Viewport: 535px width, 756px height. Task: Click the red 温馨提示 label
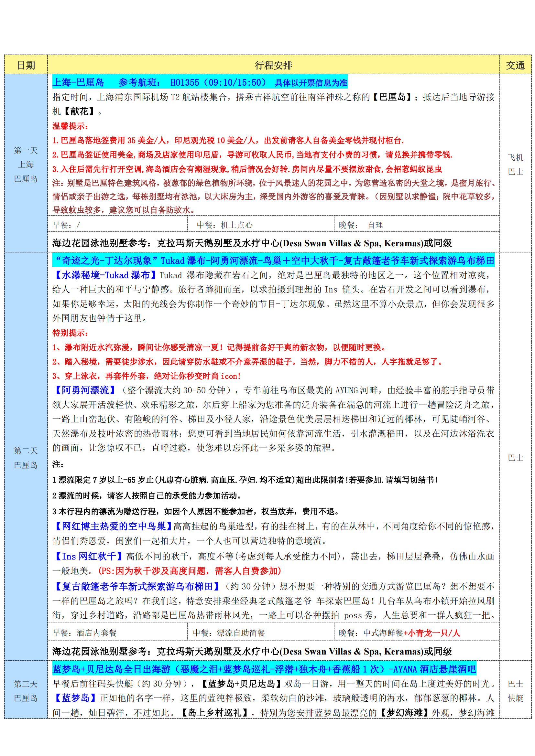(70, 126)
